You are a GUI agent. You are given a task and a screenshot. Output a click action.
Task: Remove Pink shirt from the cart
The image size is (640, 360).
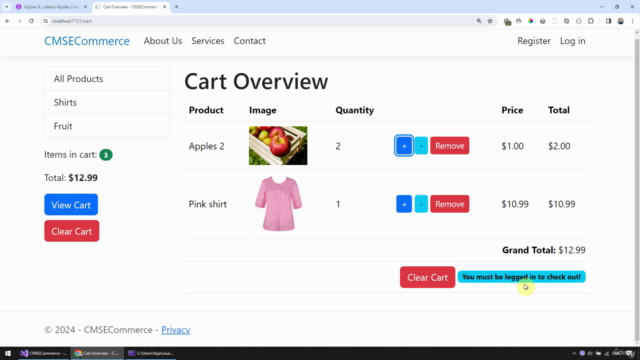click(449, 204)
